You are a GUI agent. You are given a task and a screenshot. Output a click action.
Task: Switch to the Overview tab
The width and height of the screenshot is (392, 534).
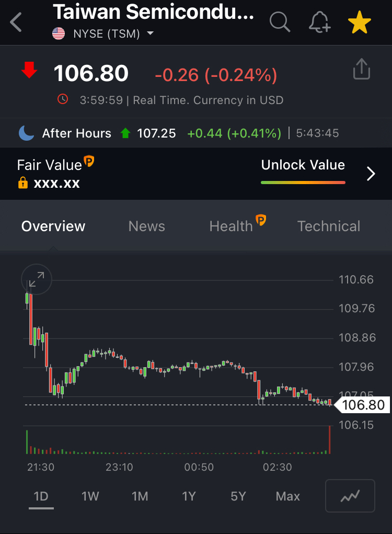coord(53,226)
